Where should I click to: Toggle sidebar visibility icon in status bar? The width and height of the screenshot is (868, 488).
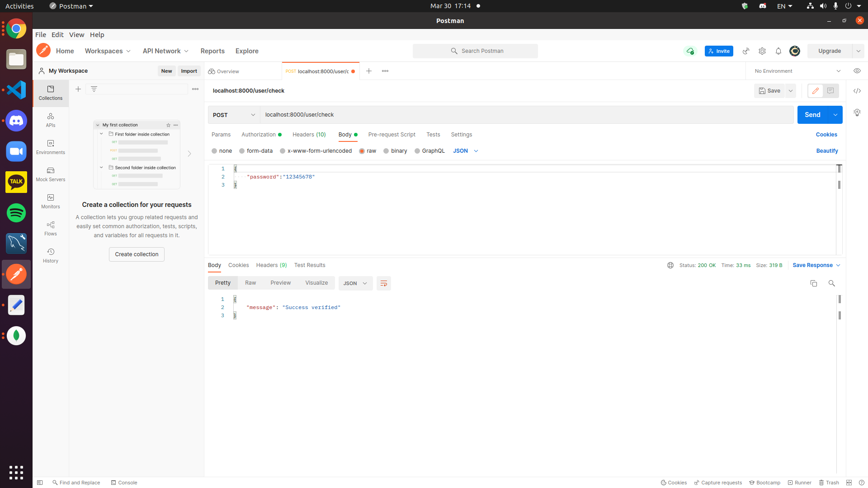coord(40,483)
